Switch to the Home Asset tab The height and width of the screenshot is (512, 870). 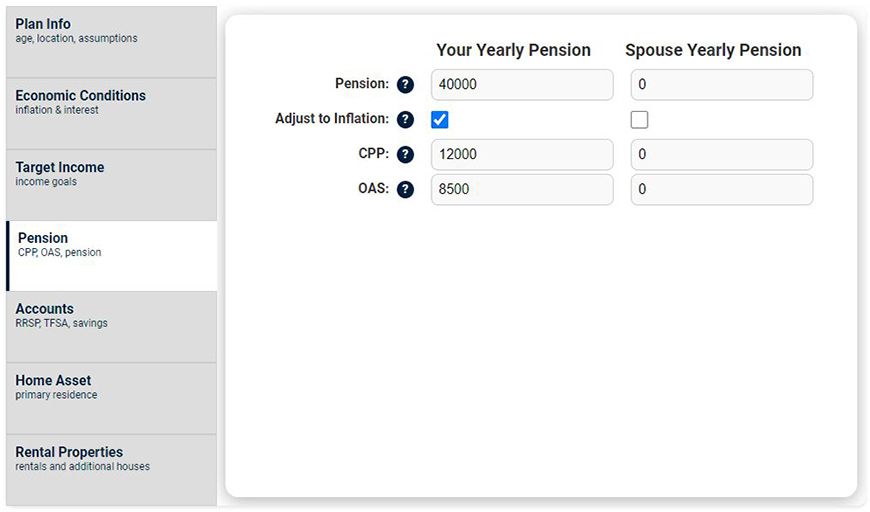coord(111,398)
